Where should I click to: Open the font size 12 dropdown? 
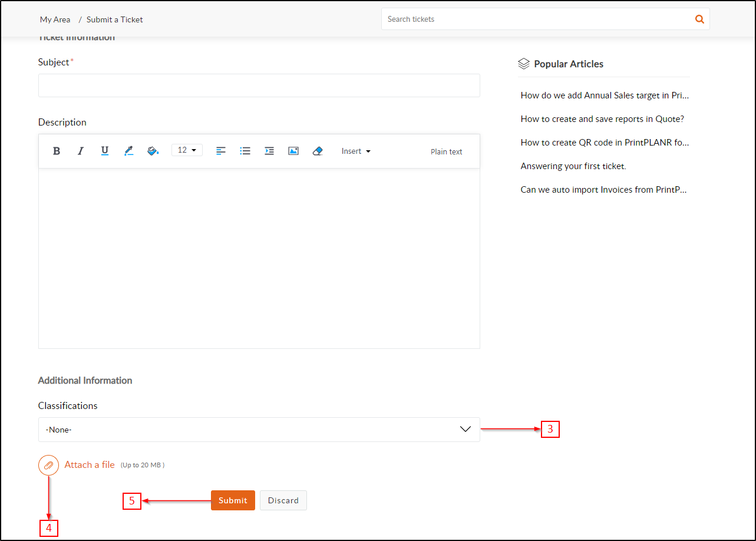tap(187, 150)
